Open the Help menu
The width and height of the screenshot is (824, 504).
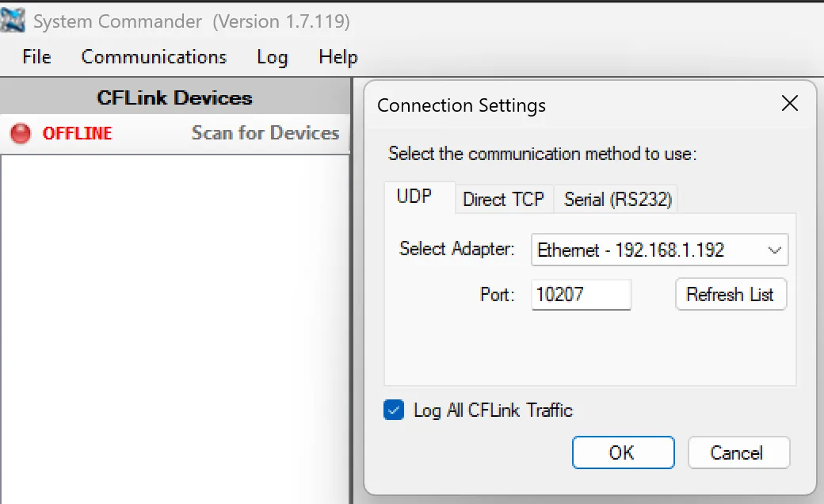pyautogui.click(x=337, y=56)
